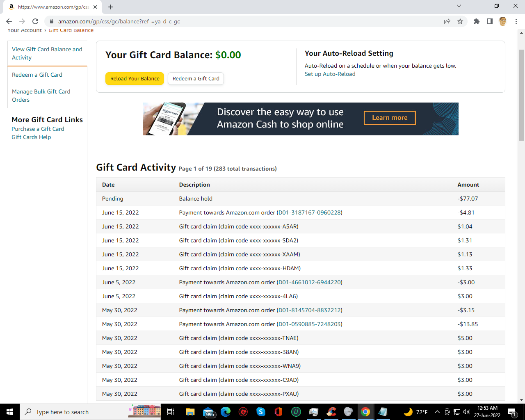Share this page via share icon

tap(447, 21)
